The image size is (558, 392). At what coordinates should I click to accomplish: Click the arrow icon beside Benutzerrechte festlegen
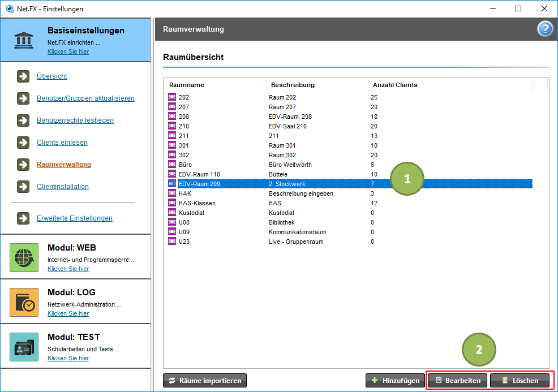point(23,120)
